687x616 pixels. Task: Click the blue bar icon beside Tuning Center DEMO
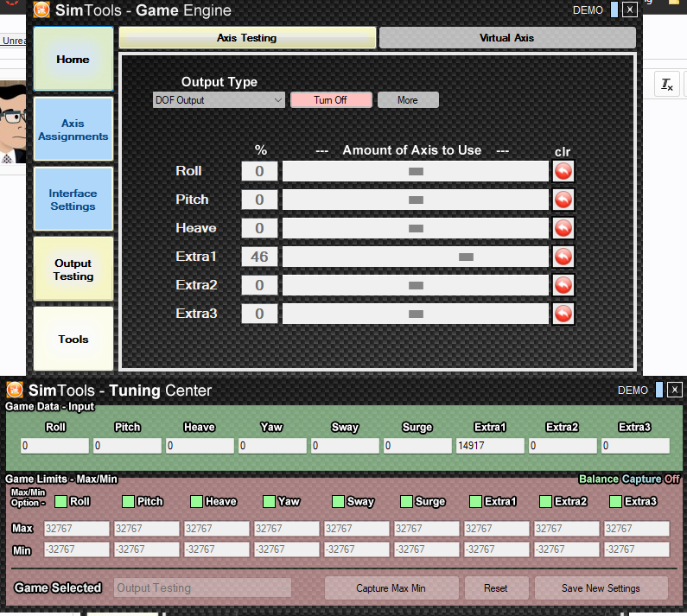(659, 390)
